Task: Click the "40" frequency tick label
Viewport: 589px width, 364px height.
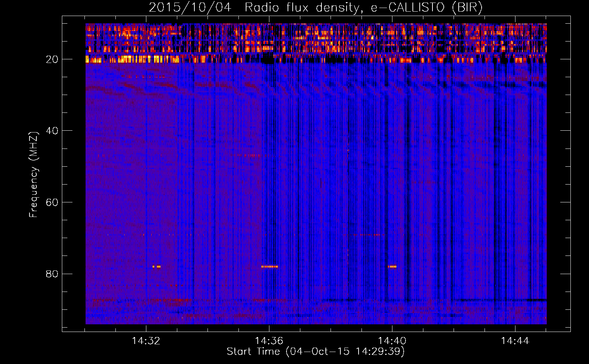Action: pos(52,131)
